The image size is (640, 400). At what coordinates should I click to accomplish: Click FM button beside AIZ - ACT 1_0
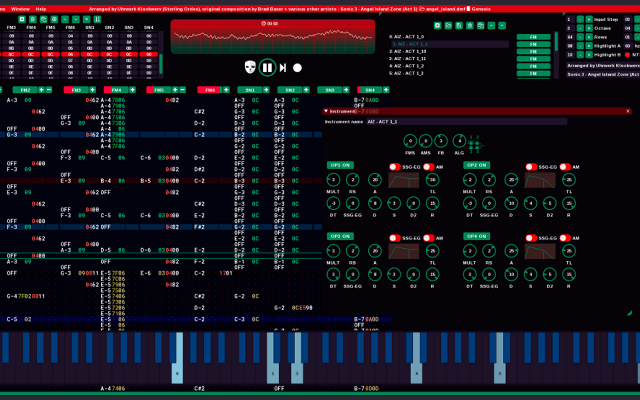[x=533, y=37]
